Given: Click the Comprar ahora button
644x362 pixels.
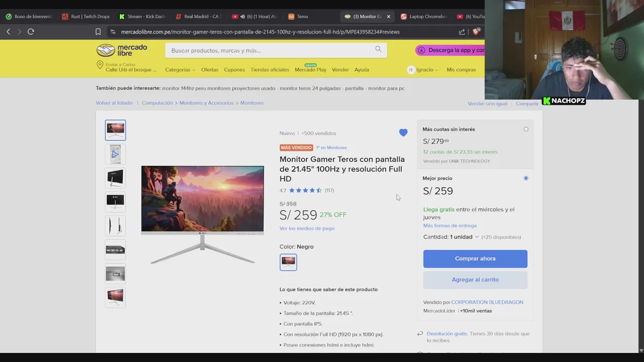Looking at the screenshot, I should click(x=475, y=258).
